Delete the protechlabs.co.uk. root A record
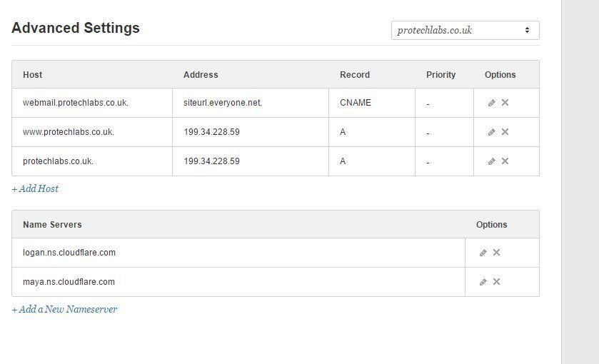 pos(505,161)
